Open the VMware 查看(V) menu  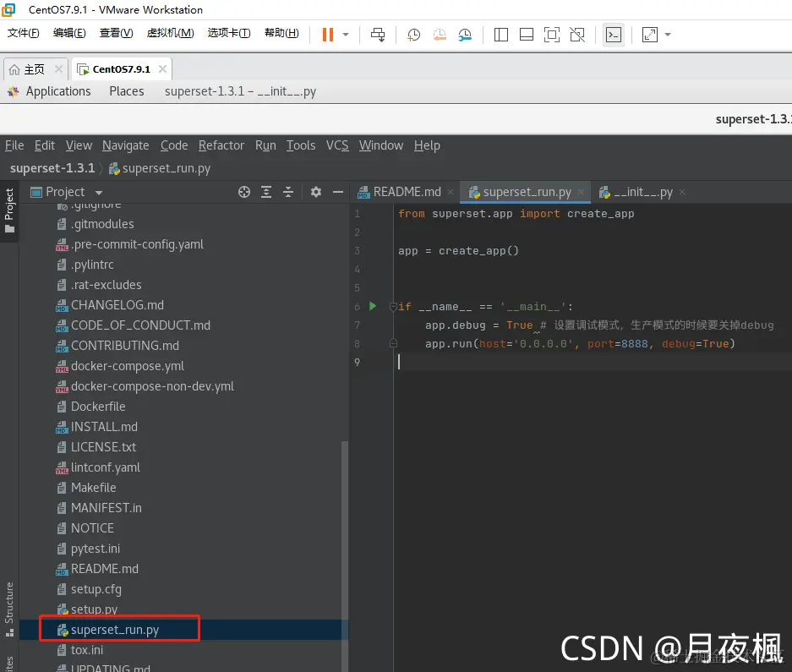coord(116,33)
